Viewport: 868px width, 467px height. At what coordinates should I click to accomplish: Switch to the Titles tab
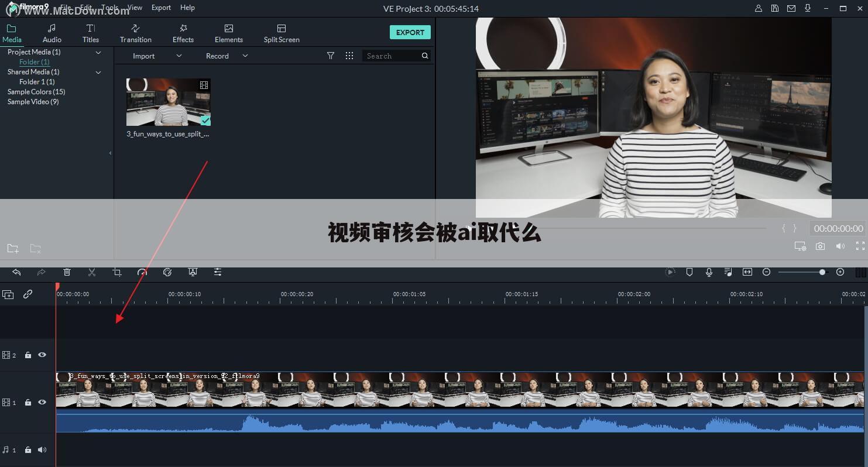tap(91, 33)
